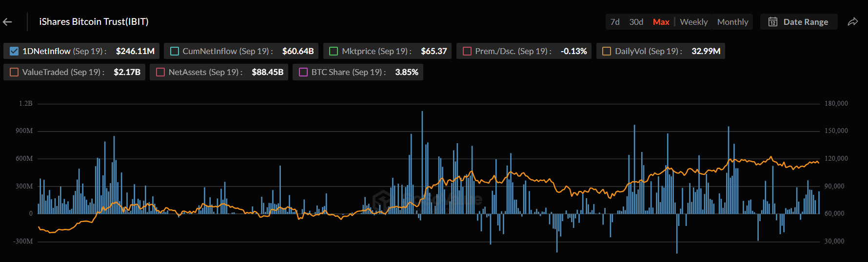The height and width of the screenshot is (262, 868).
Task: Open the Date Range picker
Action: tap(805, 22)
